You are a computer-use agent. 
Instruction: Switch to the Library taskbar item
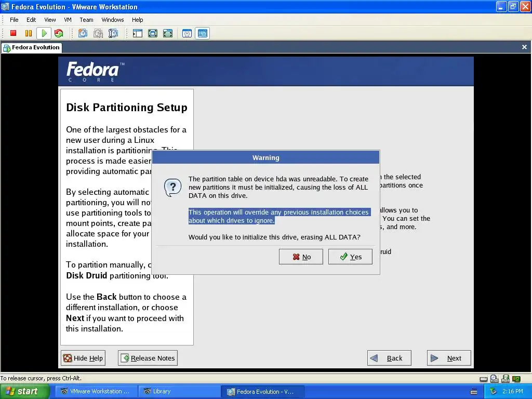click(178, 392)
